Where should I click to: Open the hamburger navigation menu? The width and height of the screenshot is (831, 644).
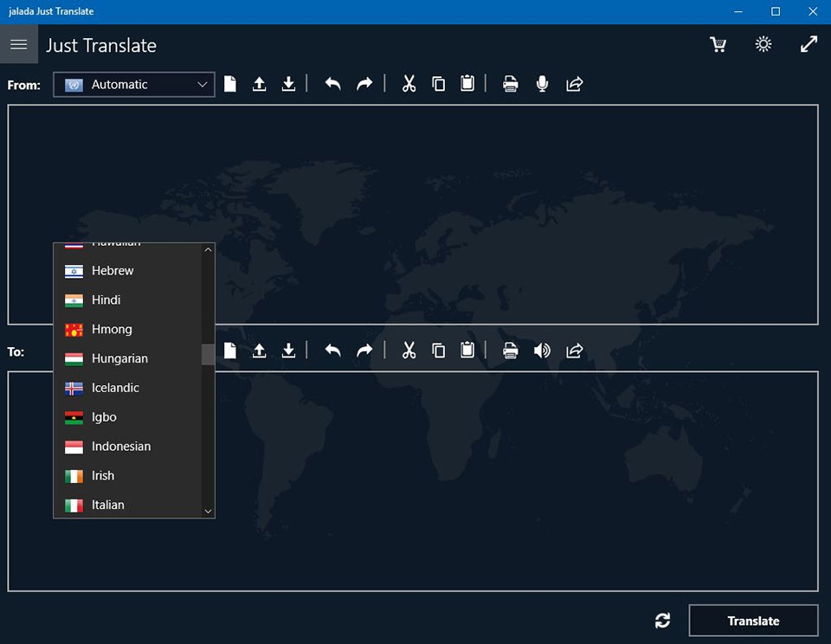pos(18,45)
